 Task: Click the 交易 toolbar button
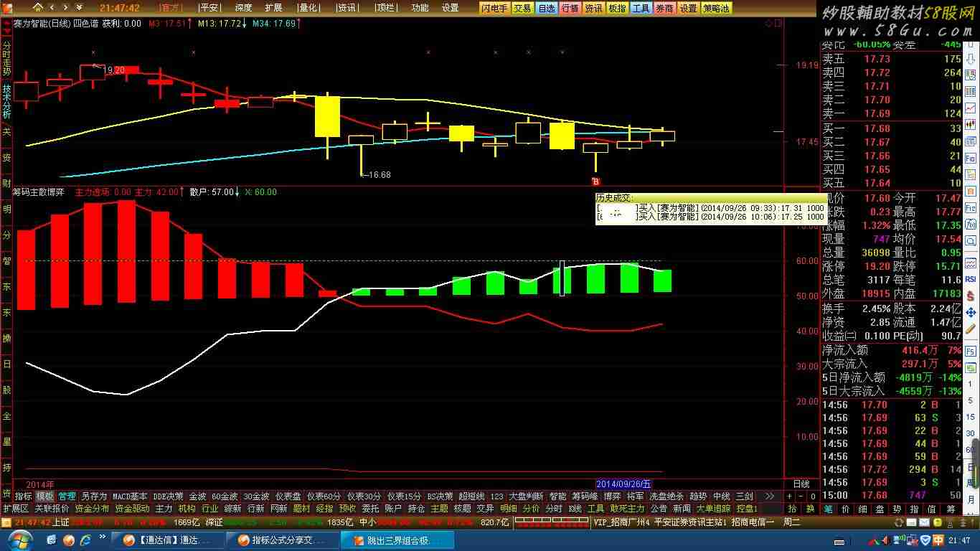(x=522, y=8)
